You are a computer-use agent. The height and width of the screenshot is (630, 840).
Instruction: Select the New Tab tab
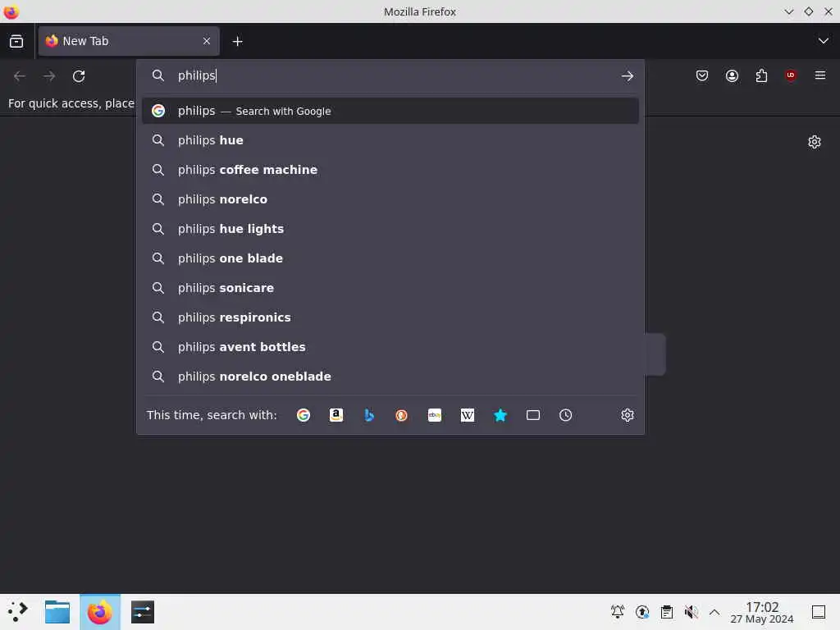(x=129, y=41)
